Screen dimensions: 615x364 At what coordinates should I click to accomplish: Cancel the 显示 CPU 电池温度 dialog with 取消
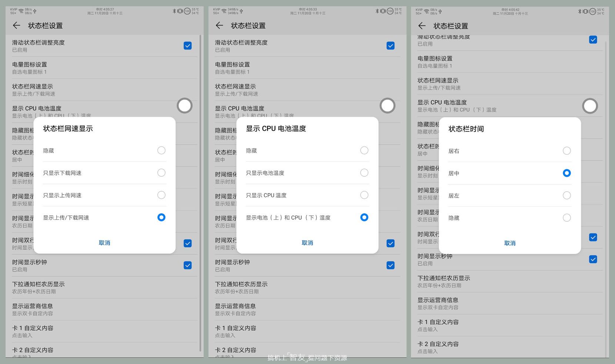(307, 243)
